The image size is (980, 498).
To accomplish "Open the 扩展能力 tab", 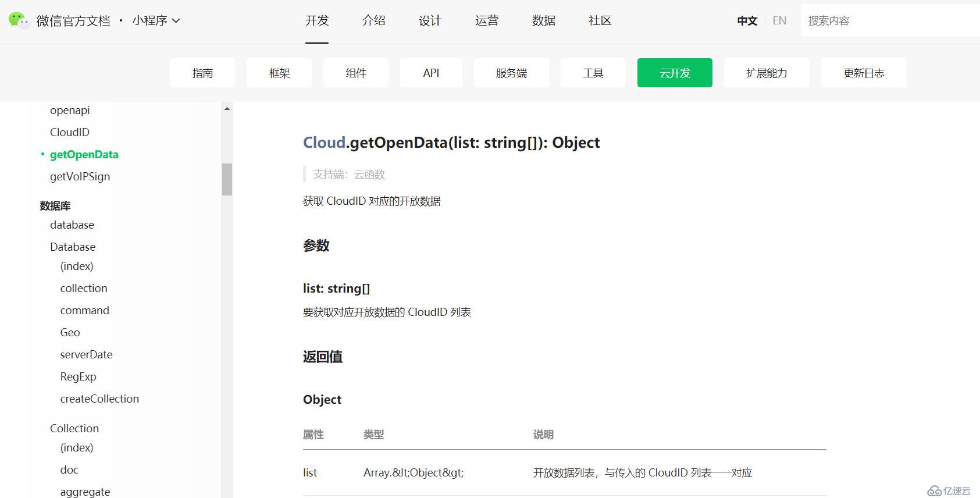I will (x=767, y=73).
